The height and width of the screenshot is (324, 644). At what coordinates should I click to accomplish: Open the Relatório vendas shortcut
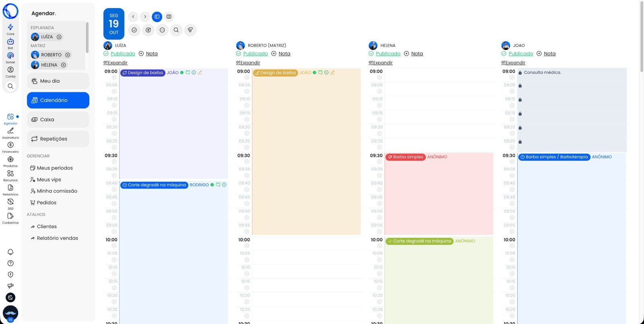click(58, 238)
